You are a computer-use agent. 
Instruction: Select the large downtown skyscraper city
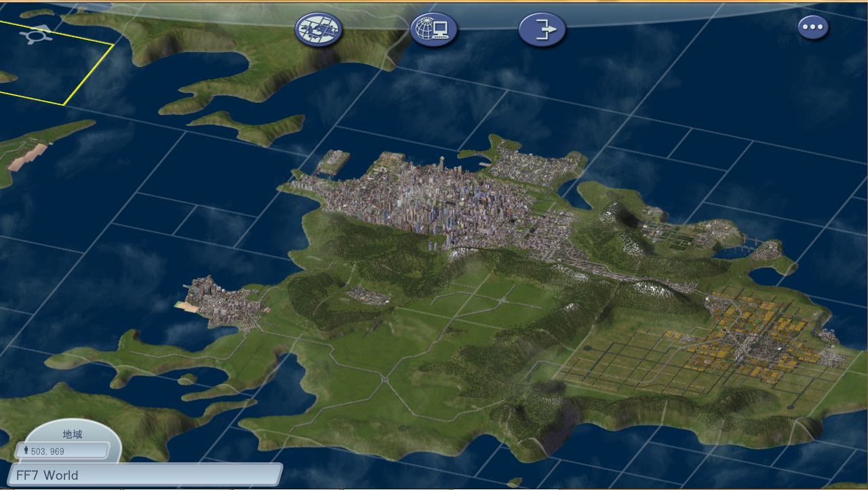(x=441, y=203)
